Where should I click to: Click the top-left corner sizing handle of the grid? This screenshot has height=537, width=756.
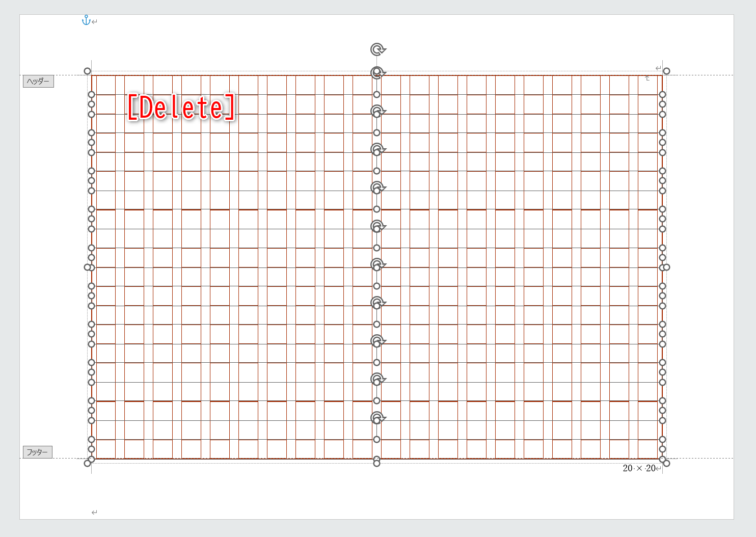(x=88, y=71)
